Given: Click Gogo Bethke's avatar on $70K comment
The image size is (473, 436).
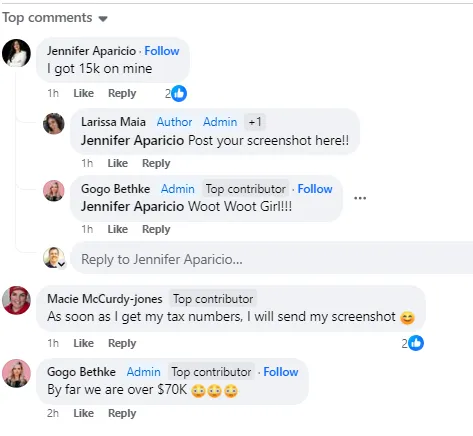Looking at the screenshot, I should click(16, 373).
